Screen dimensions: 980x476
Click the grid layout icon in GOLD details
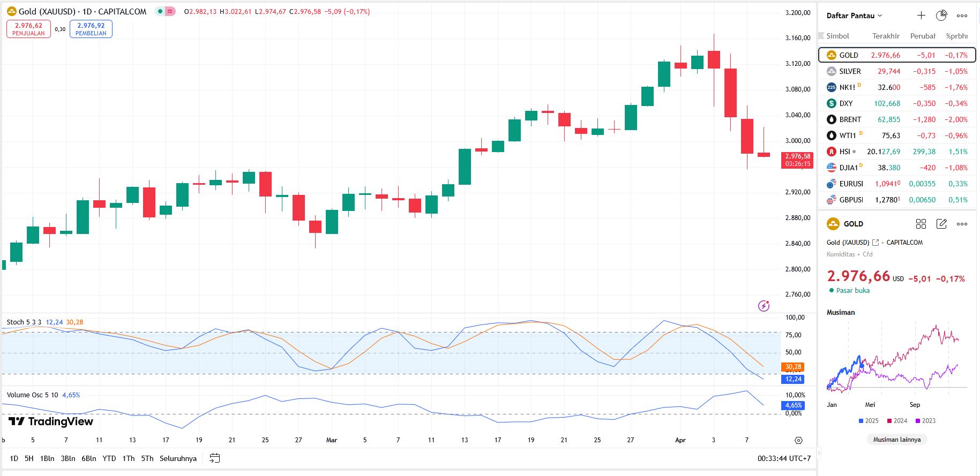click(x=921, y=224)
